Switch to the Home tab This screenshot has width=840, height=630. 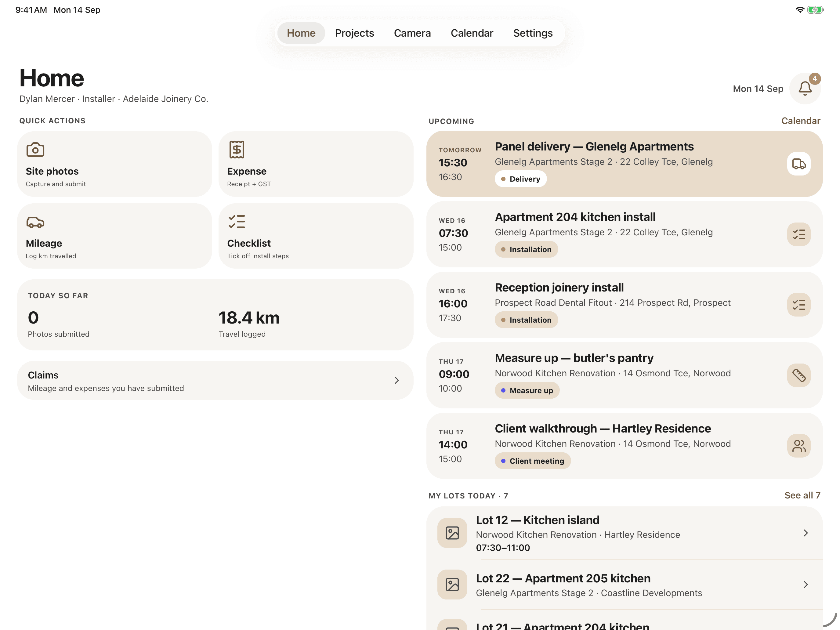point(301,33)
